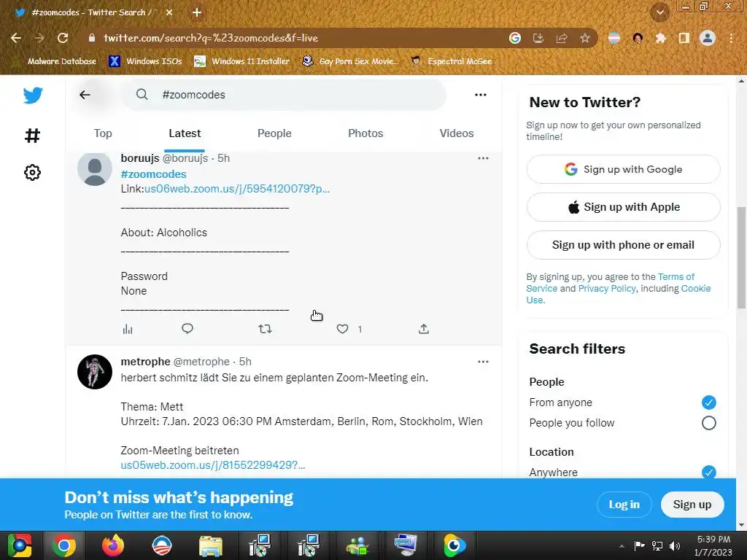Viewport: 747px width, 560px height.
Task: Like the boruujs tweet
Action: pos(343,329)
